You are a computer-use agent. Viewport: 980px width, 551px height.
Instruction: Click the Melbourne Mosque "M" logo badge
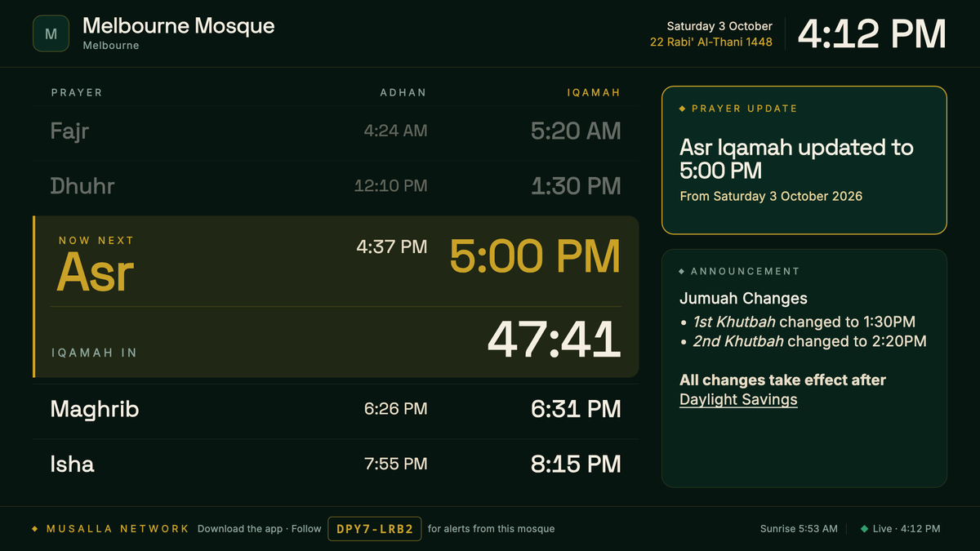[51, 33]
